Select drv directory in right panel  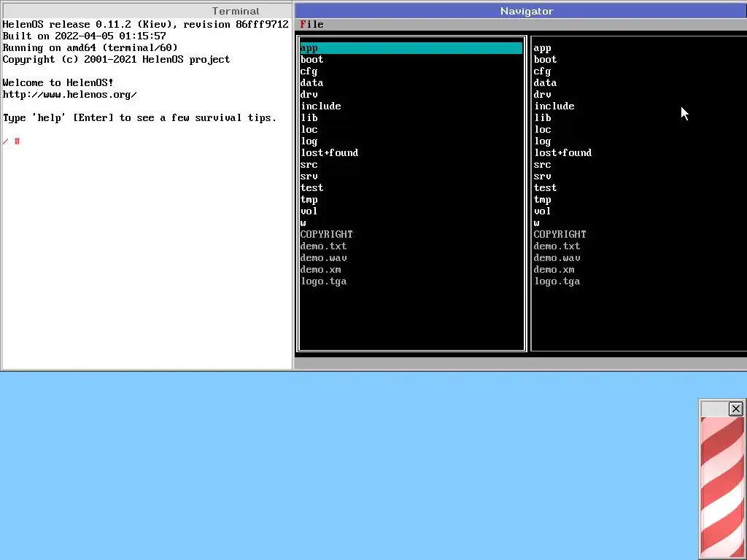[542, 94]
